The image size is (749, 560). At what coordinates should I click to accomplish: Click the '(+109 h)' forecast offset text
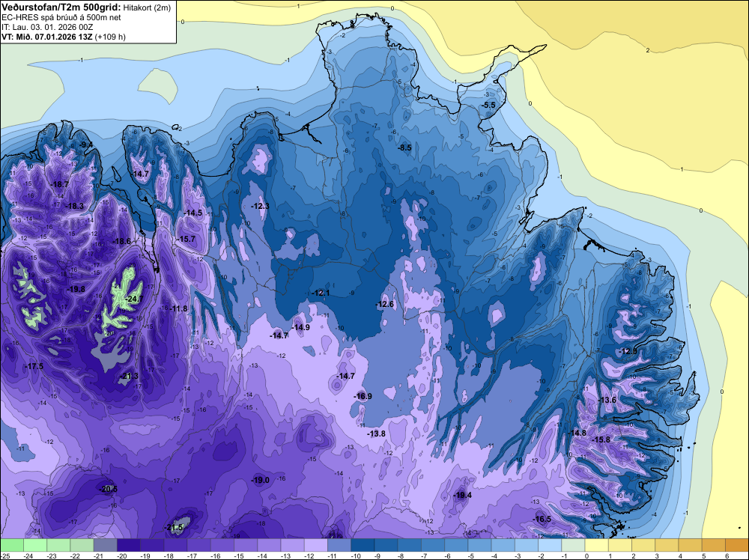coord(110,37)
